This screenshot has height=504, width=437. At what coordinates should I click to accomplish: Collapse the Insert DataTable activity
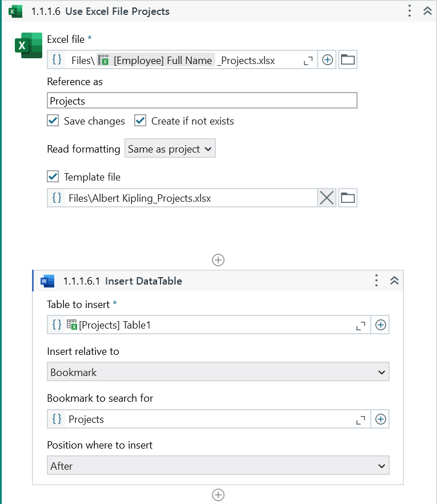point(394,281)
